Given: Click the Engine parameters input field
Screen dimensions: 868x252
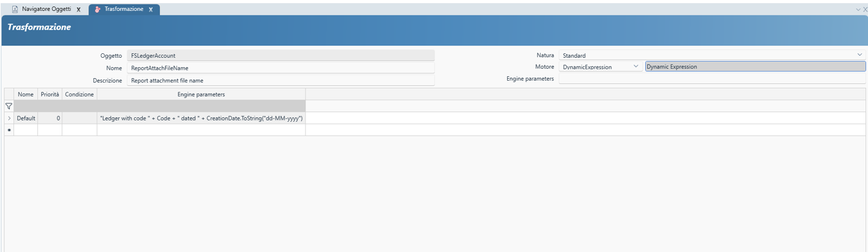Looking at the screenshot, I should pyautogui.click(x=712, y=78).
